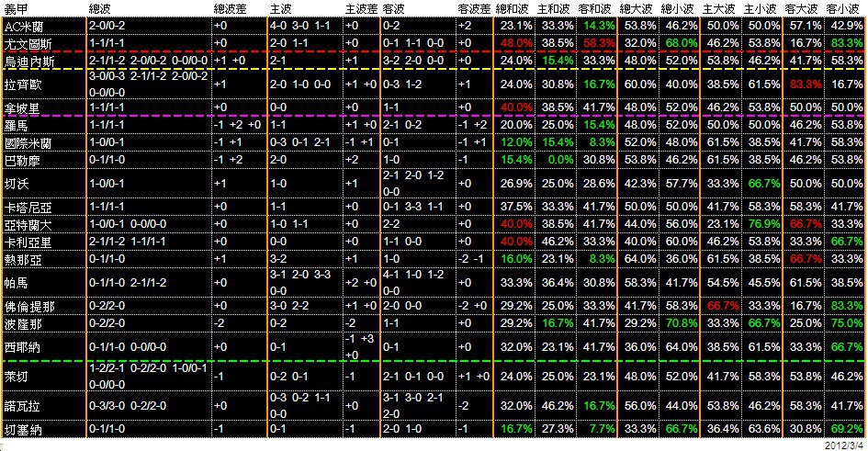Click 國際米蘭's 主波 cell 0-3 0-1 2-1

tap(299, 142)
